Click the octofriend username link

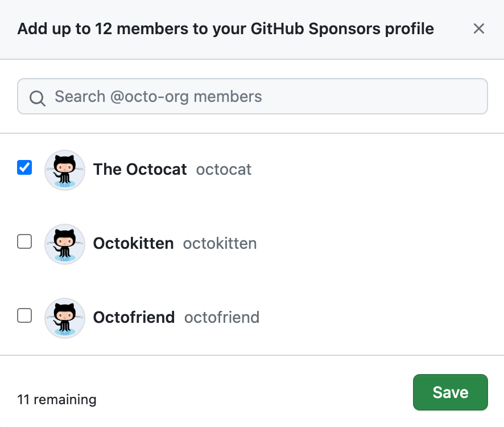221,318
